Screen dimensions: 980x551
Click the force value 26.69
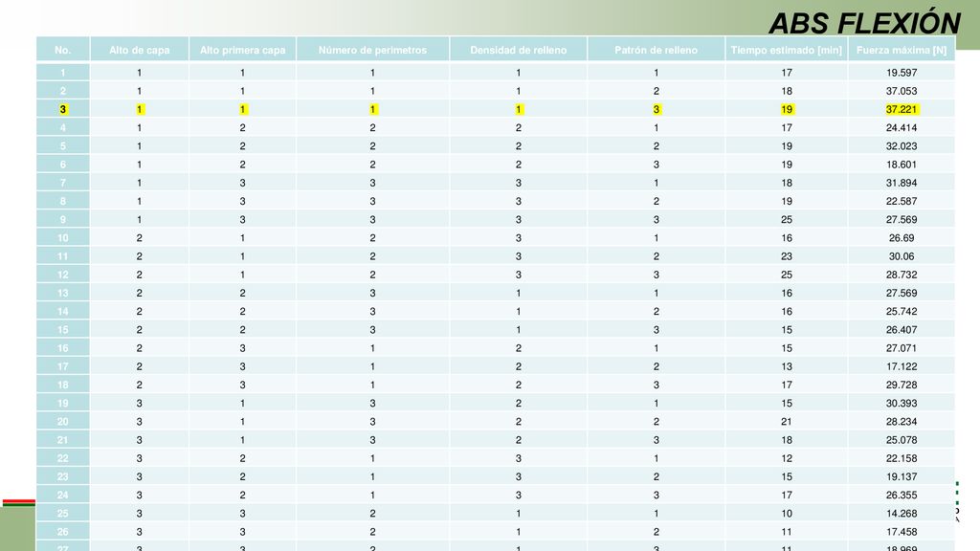[902, 238]
